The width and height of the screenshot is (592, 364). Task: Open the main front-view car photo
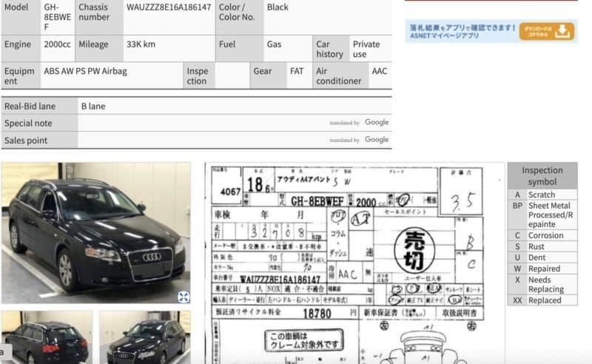point(96,233)
